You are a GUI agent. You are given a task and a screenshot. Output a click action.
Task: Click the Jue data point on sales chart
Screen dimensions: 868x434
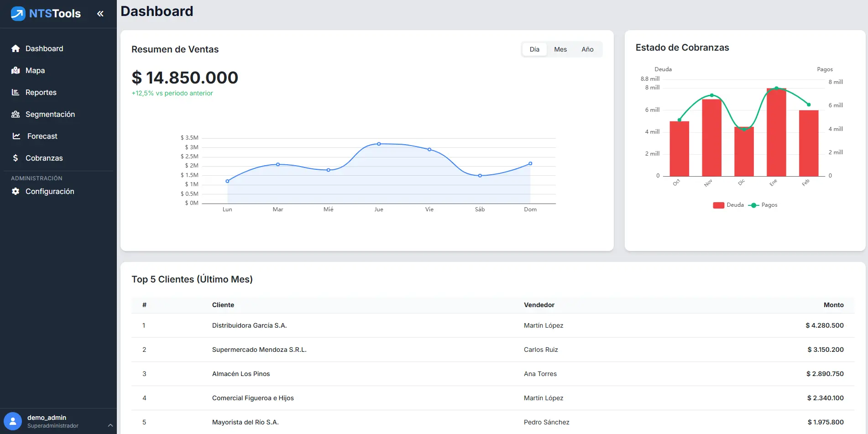pos(379,143)
